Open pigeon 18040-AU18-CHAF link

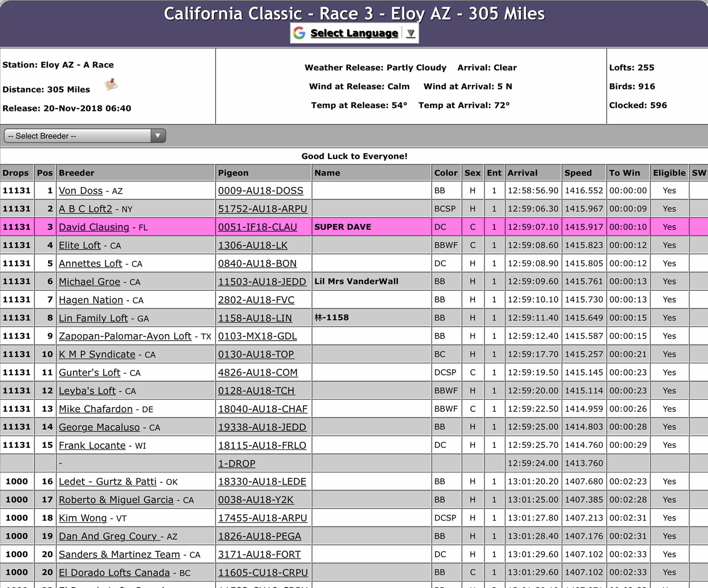click(262, 409)
